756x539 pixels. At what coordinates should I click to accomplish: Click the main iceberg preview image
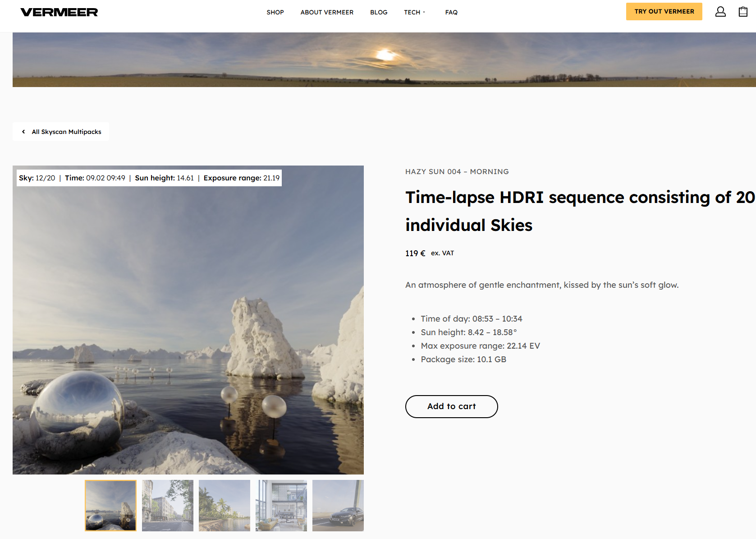[x=188, y=325]
